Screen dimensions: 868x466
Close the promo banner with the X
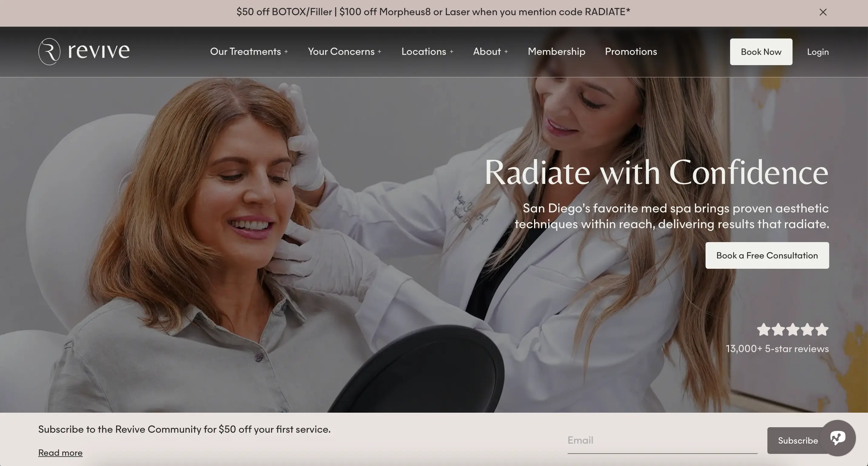(x=823, y=12)
